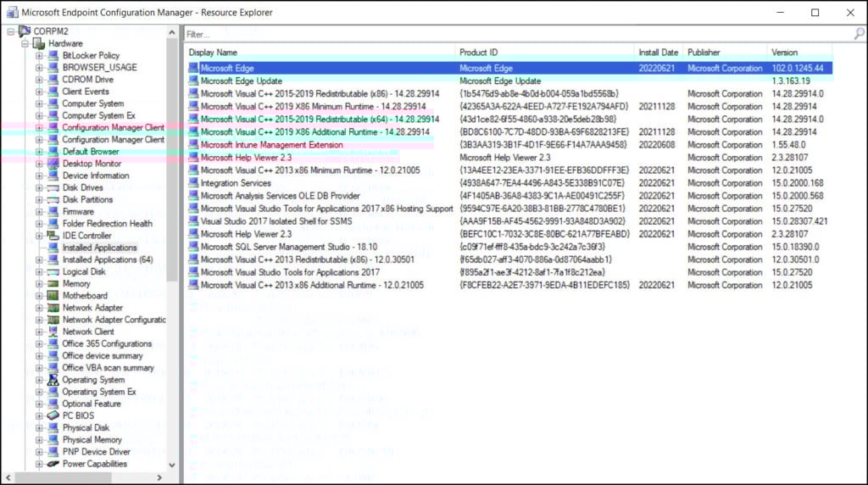Viewport: 868px width, 485px height.
Task: Click icon beside Microsoft Intune Management Extension
Action: click(193, 144)
